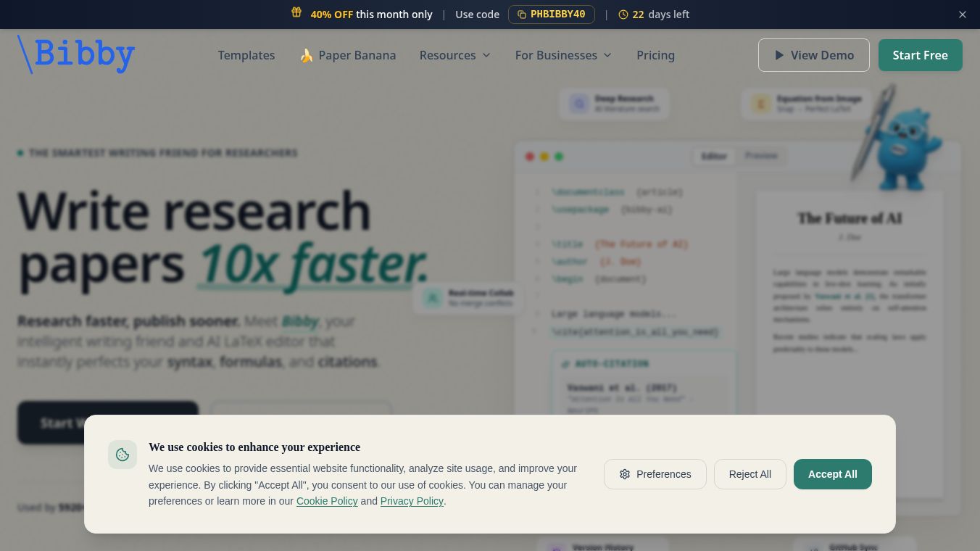Expand the Resources dropdown menu
This screenshot has width=980, height=551.
tap(455, 55)
